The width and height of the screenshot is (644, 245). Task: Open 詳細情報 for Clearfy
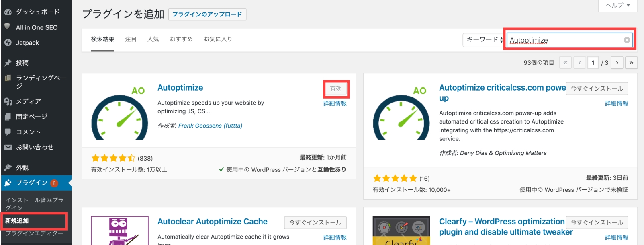tap(617, 238)
